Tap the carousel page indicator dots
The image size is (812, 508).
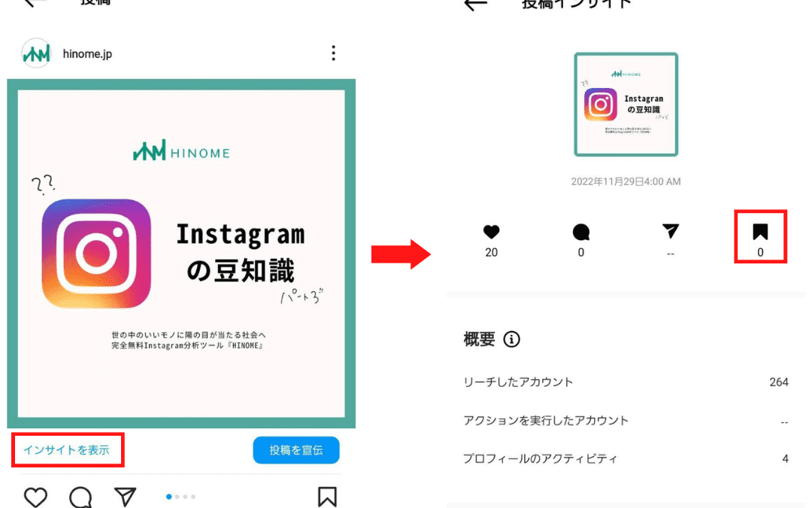pyautogui.click(x=180, y=497)
